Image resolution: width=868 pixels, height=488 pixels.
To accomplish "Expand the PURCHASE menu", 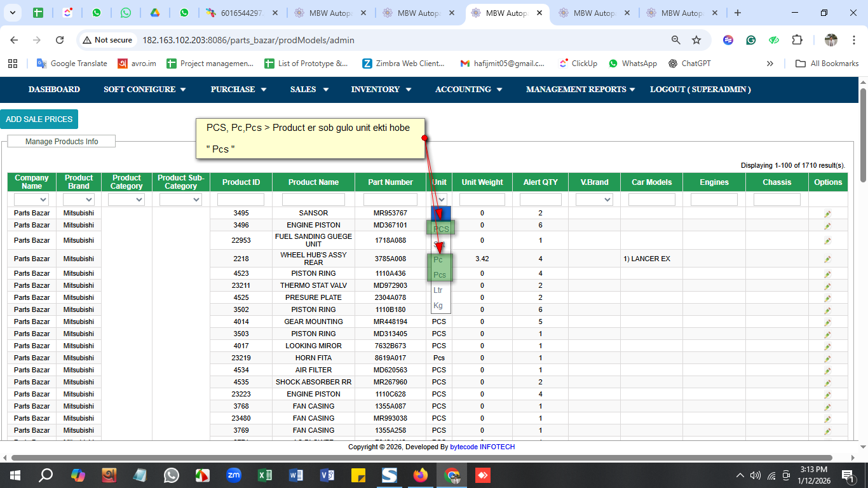I will 238,90.
